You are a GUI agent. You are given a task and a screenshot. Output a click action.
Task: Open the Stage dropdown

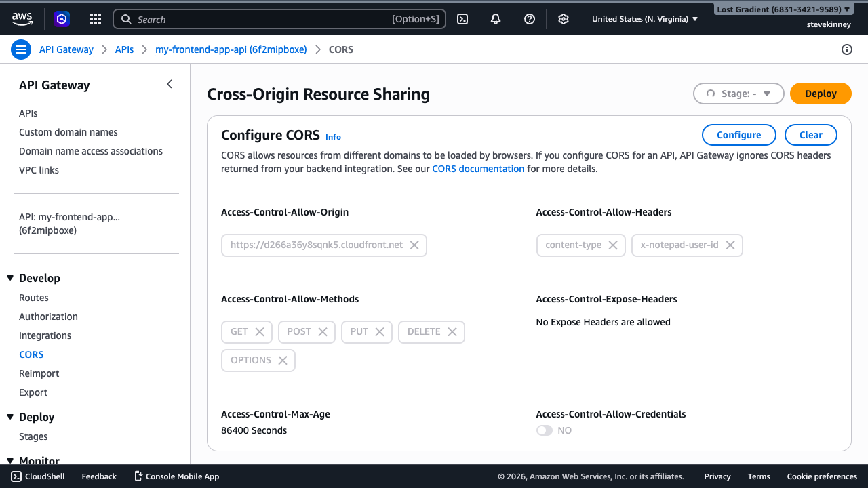pos(738,94)
